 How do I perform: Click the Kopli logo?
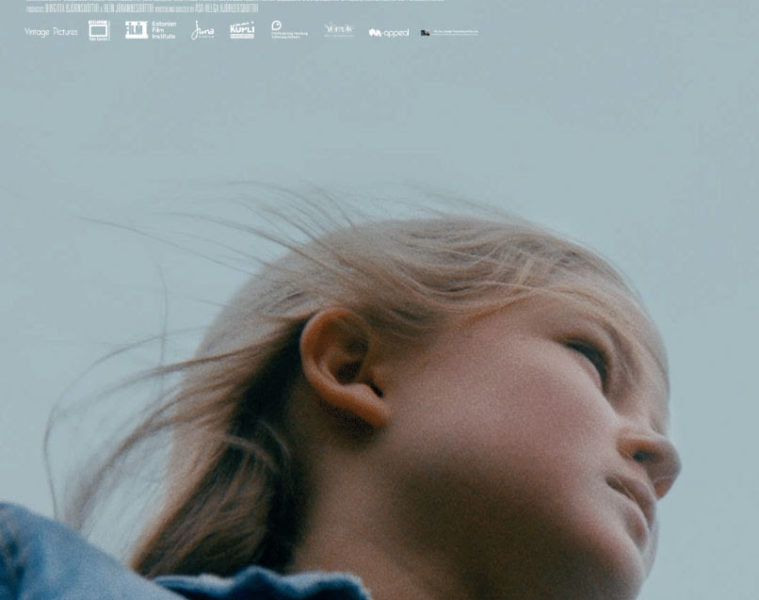242,30
